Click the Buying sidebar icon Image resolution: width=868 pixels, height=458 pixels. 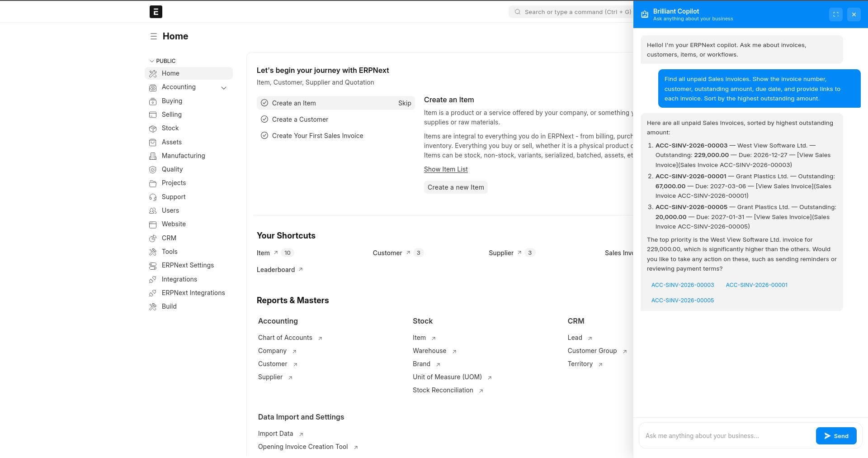pyautogui.click(x=153, y=101)
